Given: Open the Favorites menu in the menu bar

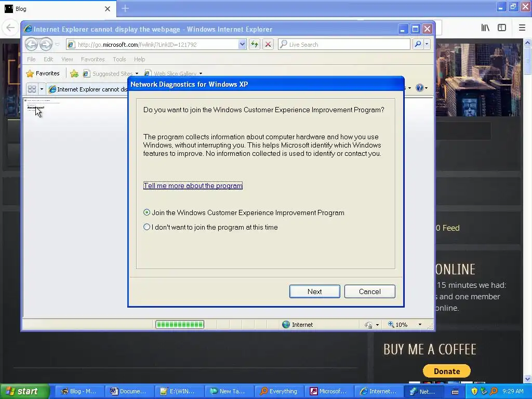Looking at the screenshot, I should 92,59.
